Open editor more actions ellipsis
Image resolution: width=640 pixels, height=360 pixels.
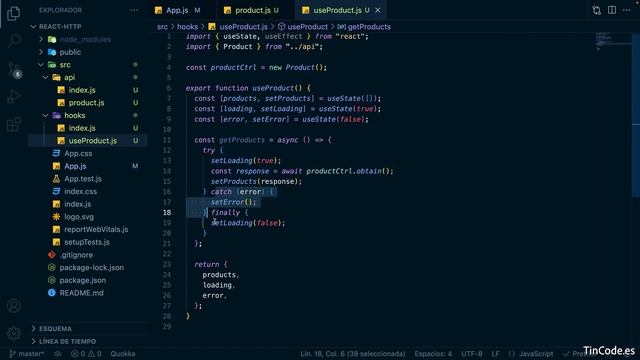(627, 10)
